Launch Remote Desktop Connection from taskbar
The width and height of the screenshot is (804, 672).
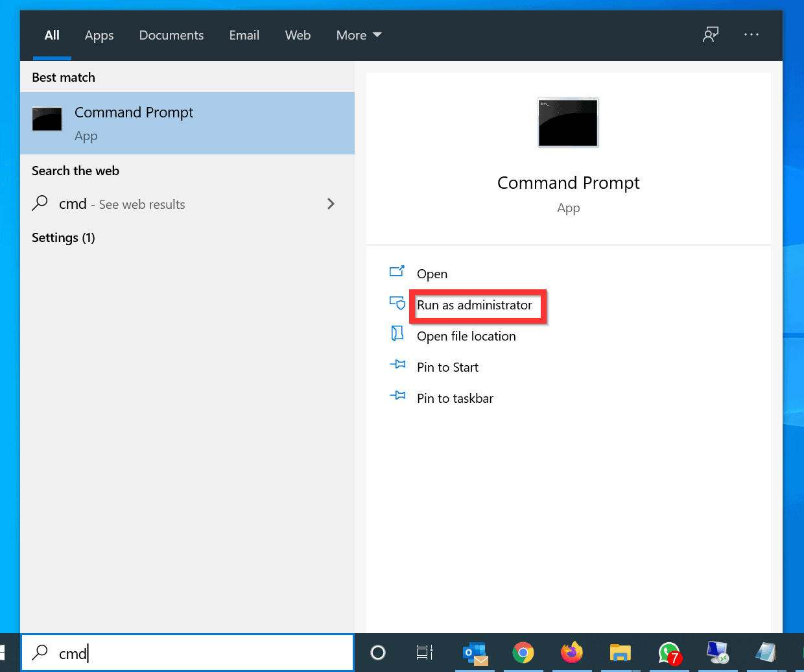pyautogui.click(x=718, y=653)
